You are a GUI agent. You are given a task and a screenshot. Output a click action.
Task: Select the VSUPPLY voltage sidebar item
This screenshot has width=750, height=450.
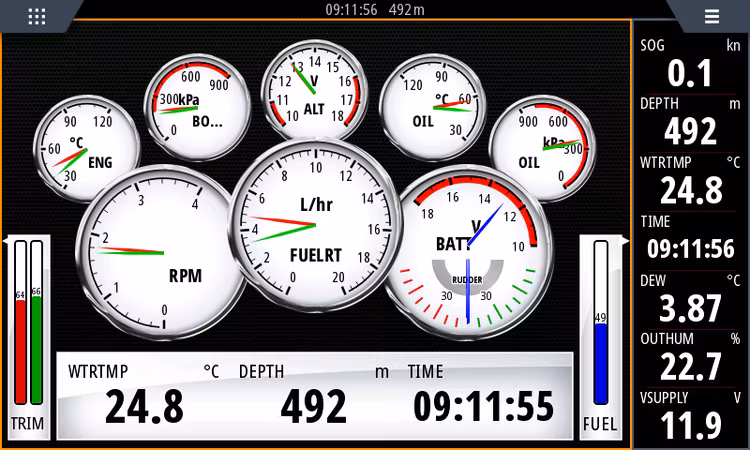(691, 417)
